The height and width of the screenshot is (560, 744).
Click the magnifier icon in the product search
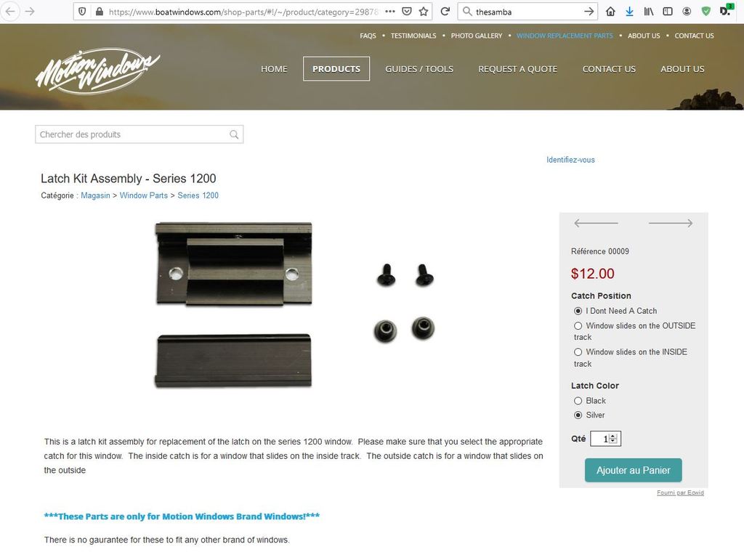tap(234, 134)
